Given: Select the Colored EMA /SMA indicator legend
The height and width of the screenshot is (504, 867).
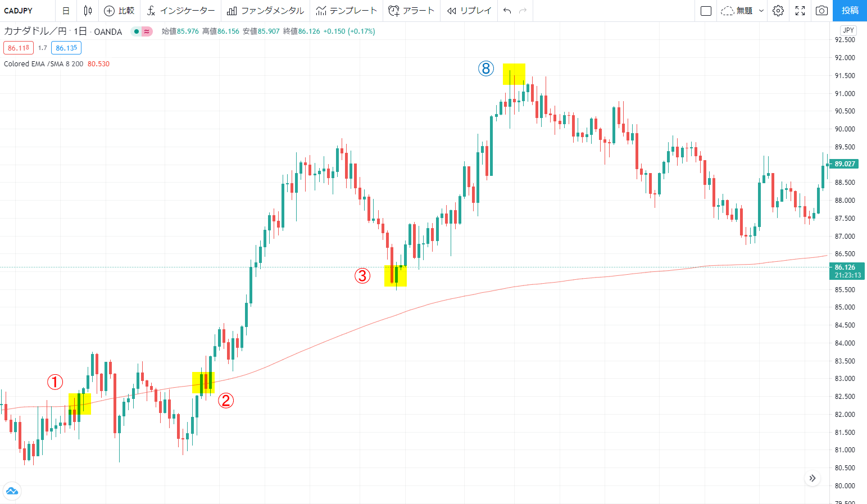Looking at the screenshot, I should click(43, 64).
